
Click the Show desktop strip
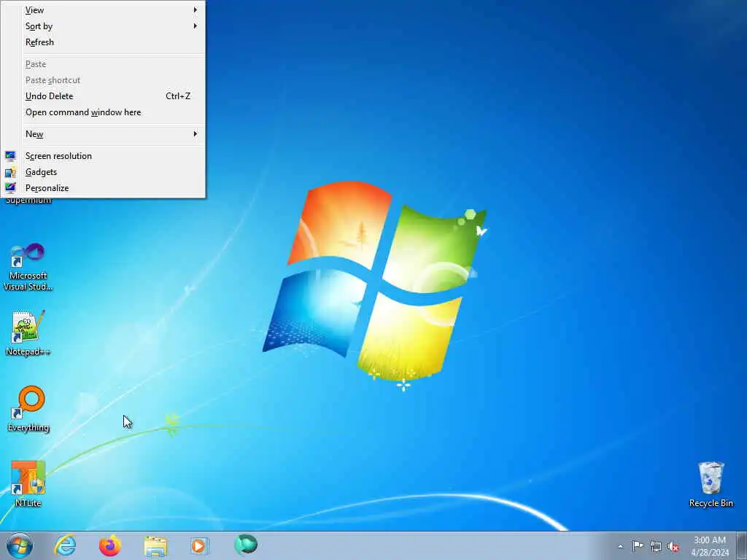coord(742,545)
